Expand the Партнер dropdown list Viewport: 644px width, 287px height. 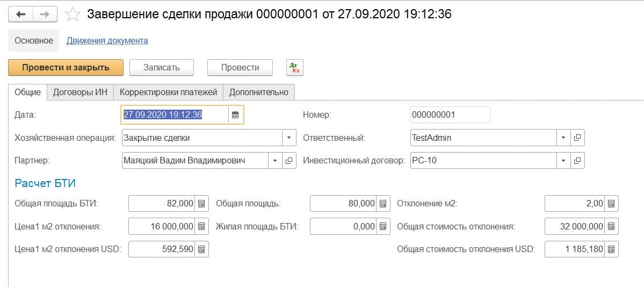pos(275,160)
